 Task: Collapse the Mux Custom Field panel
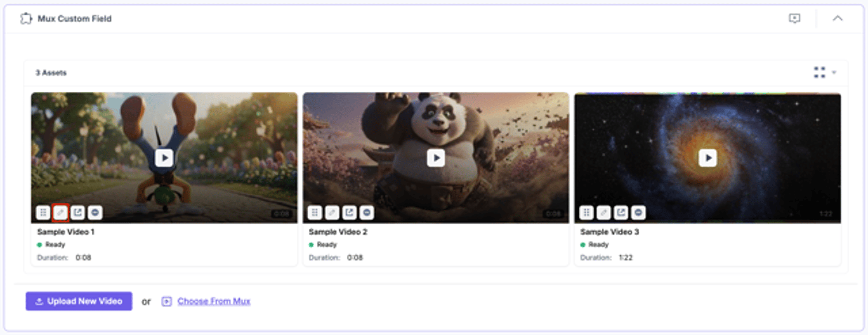pyautogui.click(x=838, y=19)
